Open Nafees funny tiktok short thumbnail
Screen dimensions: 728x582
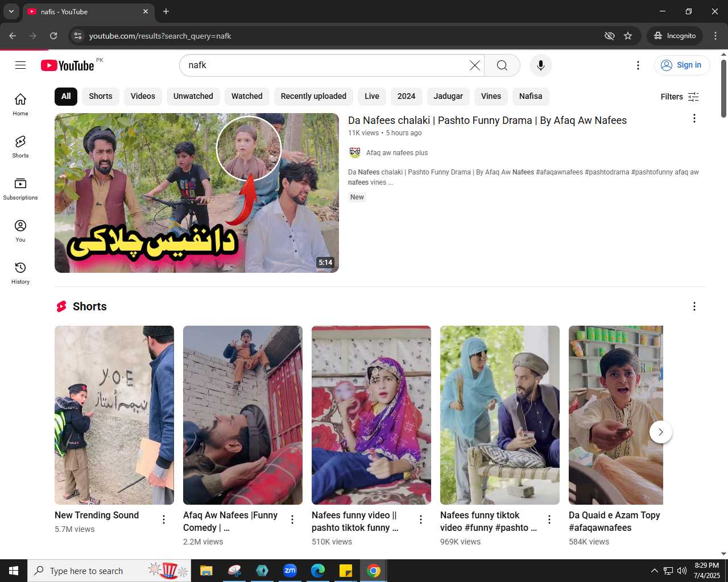[500, 415]
